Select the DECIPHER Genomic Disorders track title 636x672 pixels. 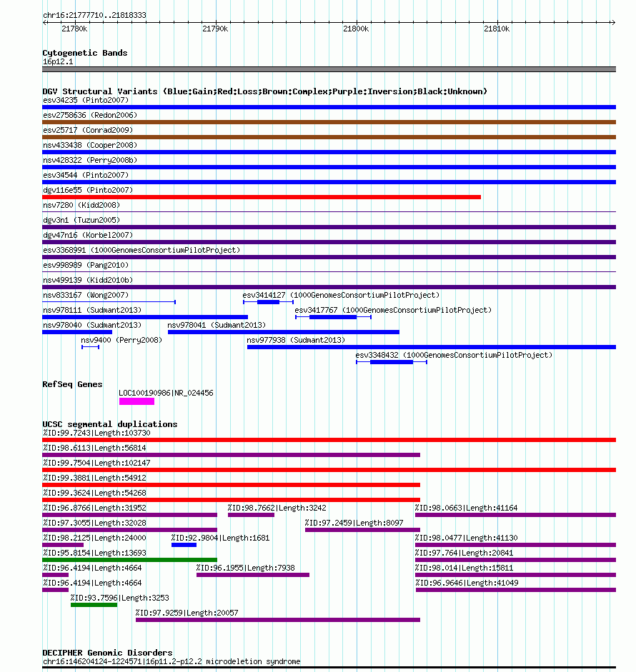(107, 653)
